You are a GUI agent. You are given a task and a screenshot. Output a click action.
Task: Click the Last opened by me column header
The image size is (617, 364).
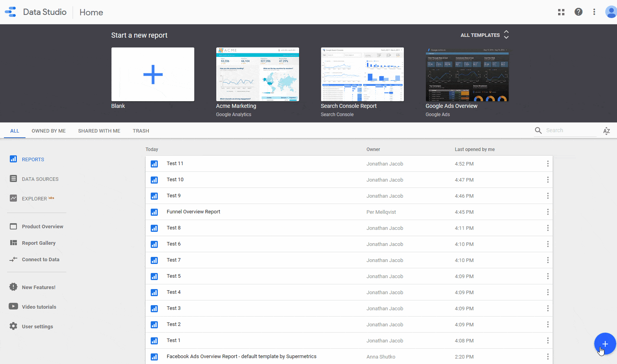(x=475, y=149)
